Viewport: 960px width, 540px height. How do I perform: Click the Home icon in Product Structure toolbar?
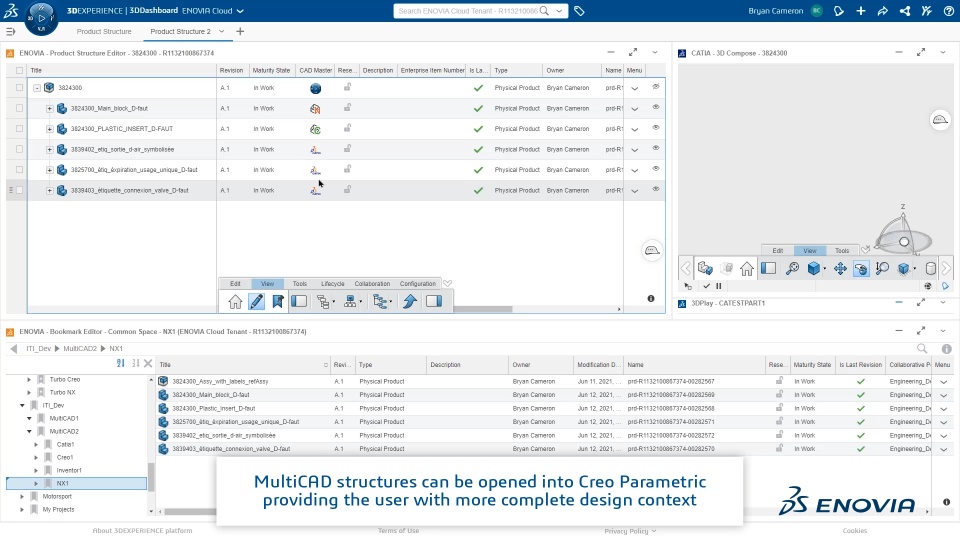pos(235,301)
